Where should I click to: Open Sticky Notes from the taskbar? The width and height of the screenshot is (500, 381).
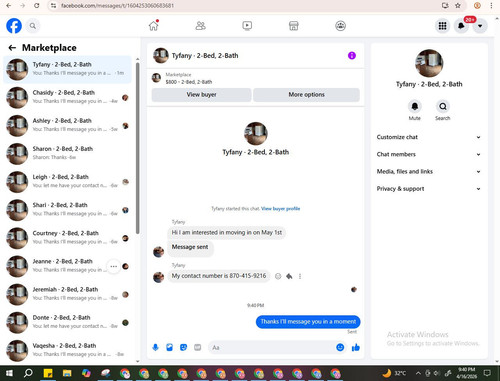pyautogui.click(x=48, y=373)
